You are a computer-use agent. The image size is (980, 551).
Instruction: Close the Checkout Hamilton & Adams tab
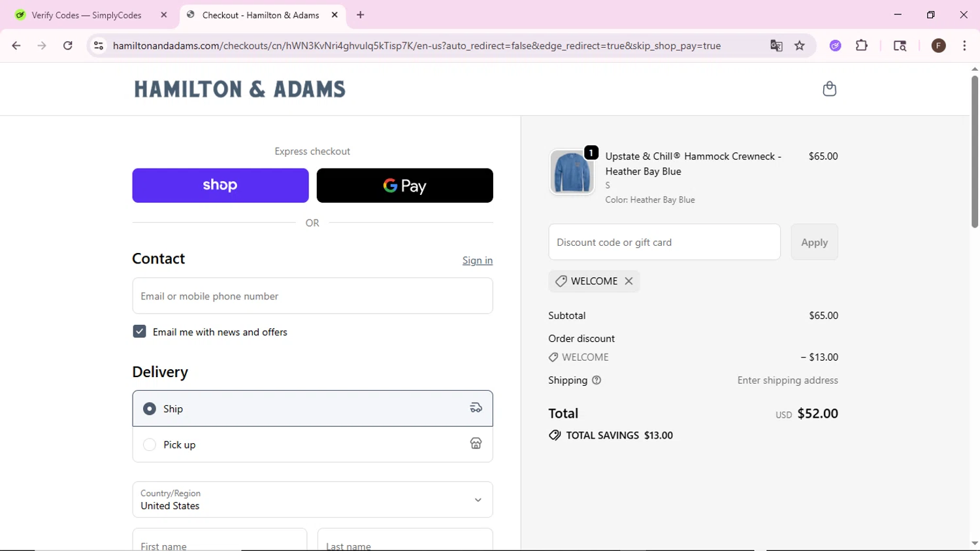point(335,15)
